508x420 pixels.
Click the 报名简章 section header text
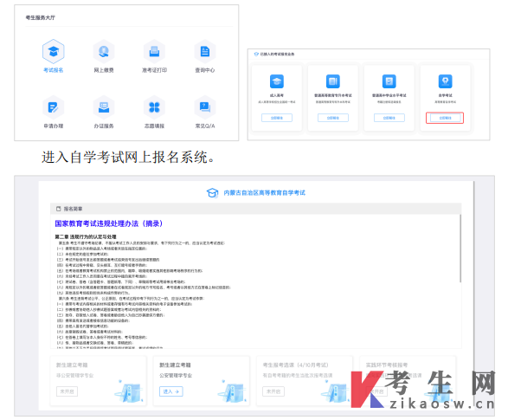73,209
